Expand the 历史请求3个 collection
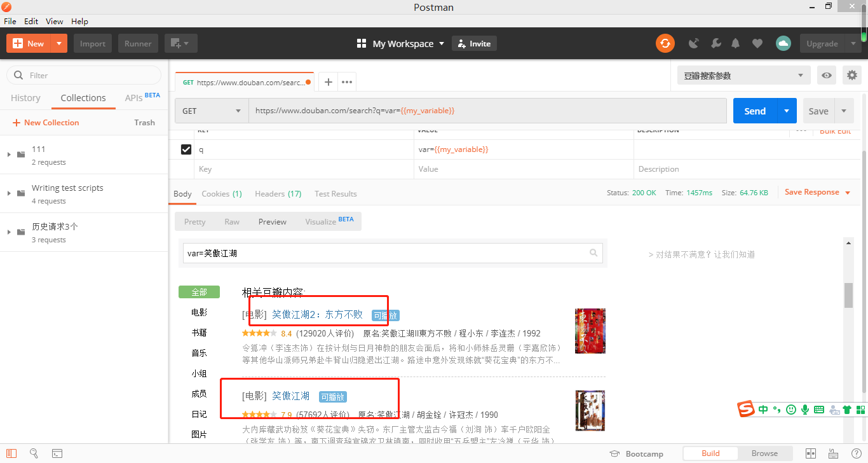The height and width of the screenshot is (463, 868). click(x=9, y=232)
